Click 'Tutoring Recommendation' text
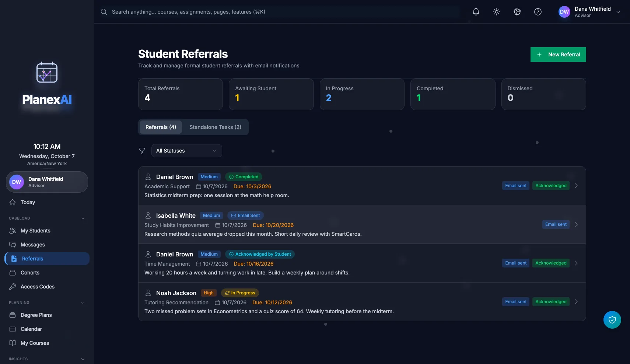 [x=176, y=302]
